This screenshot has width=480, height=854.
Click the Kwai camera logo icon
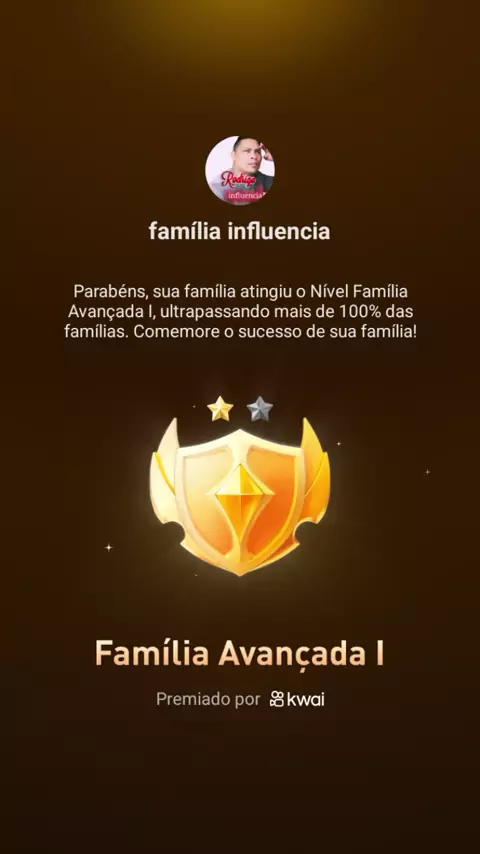tap(277, 699)
